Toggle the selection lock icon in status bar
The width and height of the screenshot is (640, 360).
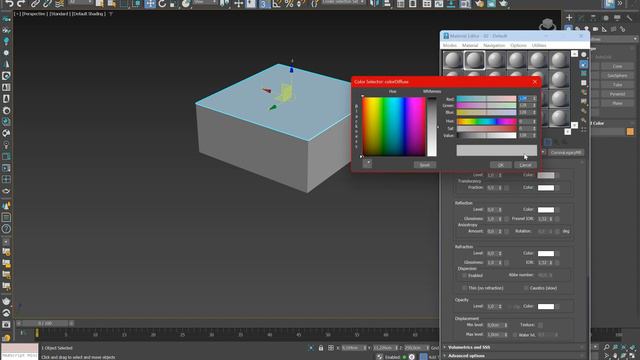click(x=321, y=348)
